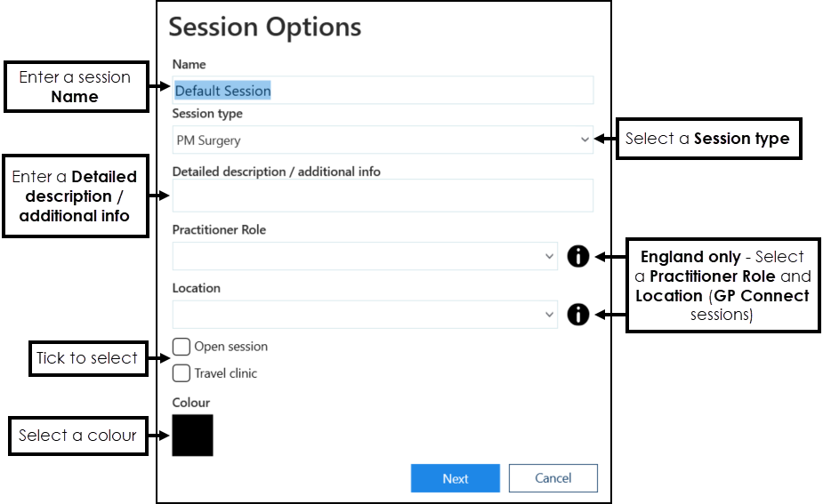The height and width of the screenshot is (504, 823).
Task: Expand the Location dropdown
Action: [365, 314]
